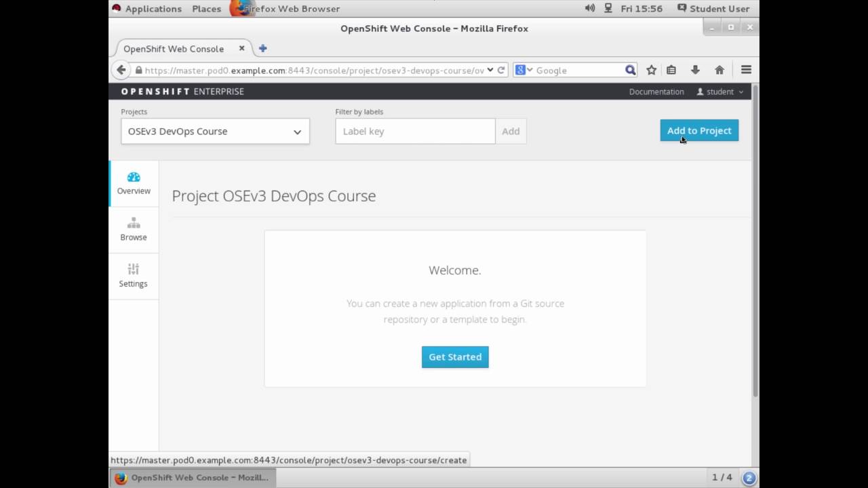
Task: Open the Applications menu
Action: point(153,8)
